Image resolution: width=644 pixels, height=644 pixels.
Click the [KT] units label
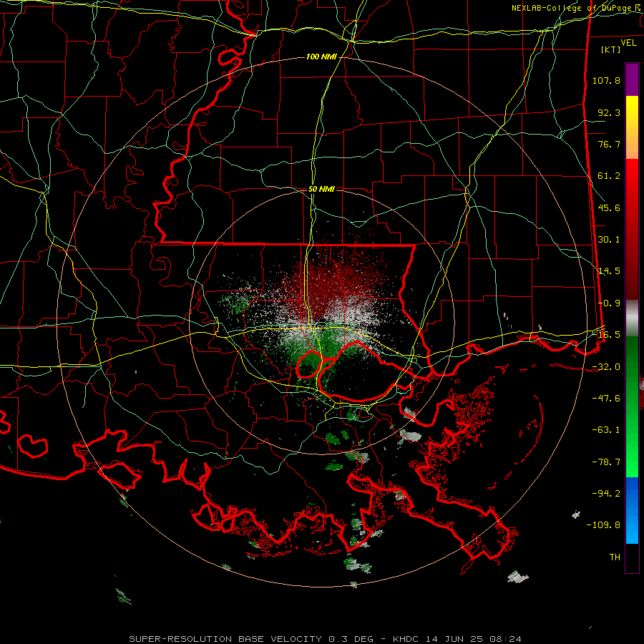611,49
